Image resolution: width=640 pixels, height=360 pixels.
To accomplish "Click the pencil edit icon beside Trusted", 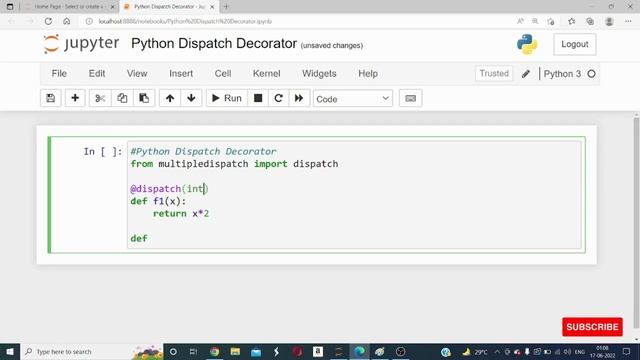I will click(x=526, y=74).
